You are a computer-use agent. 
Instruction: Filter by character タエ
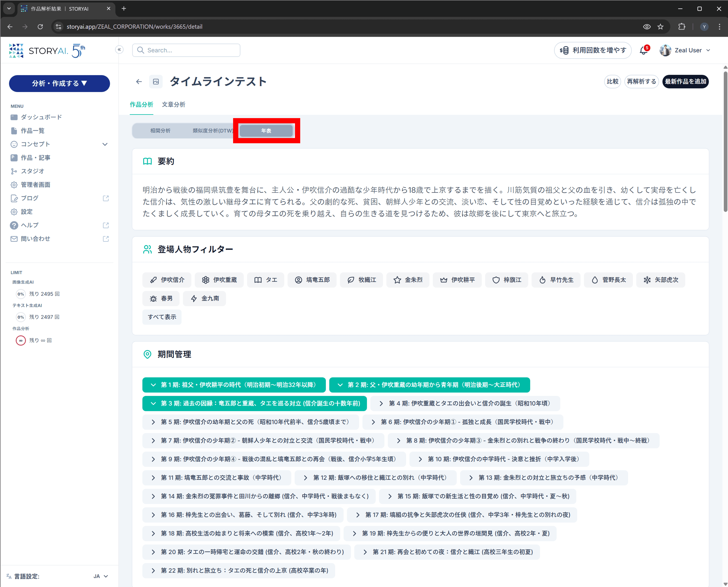[x=265, y=280]
